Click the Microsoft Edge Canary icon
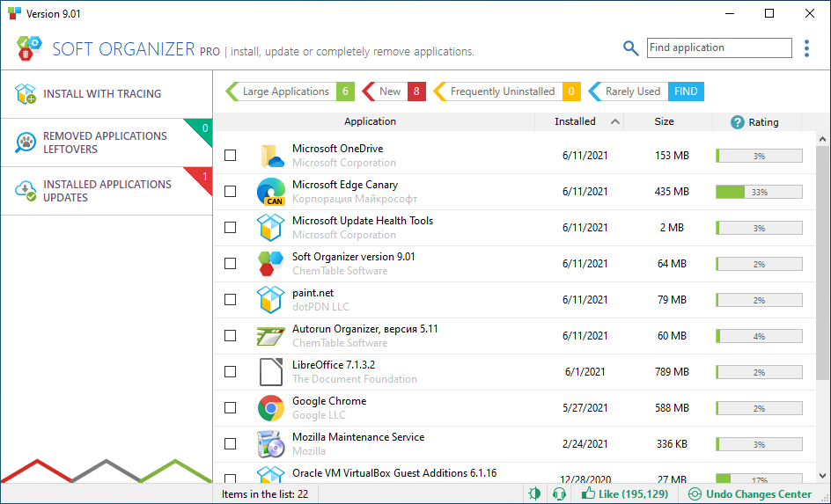The height and width of the screenshot is (504, 831). click(x=270, y=192)
